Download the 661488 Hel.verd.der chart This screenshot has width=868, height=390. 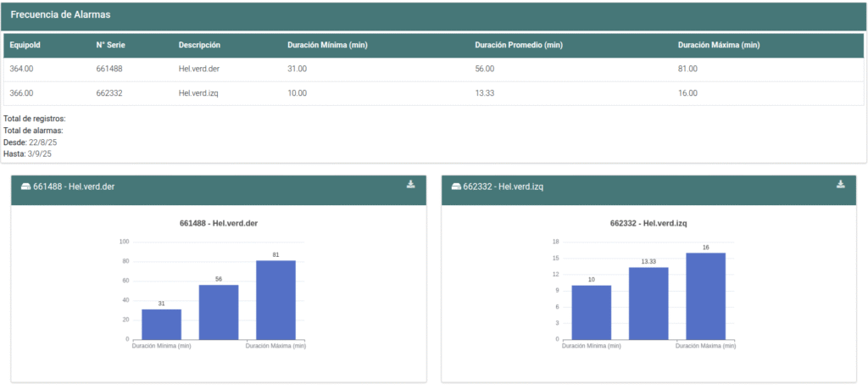pyautogui.click(x=411, y=185)
